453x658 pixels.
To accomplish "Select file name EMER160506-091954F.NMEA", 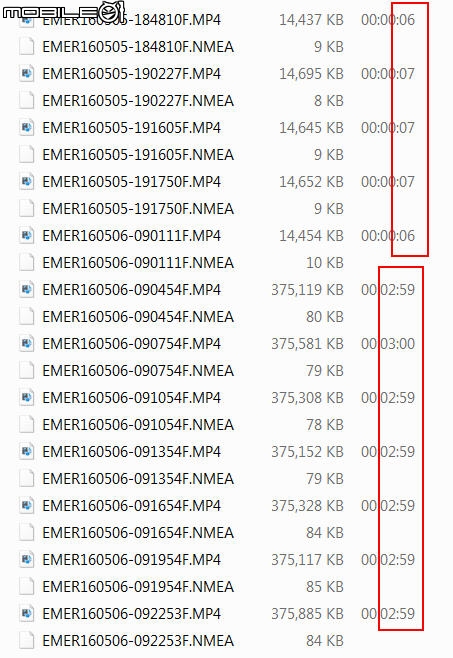I will pos(138,587).
